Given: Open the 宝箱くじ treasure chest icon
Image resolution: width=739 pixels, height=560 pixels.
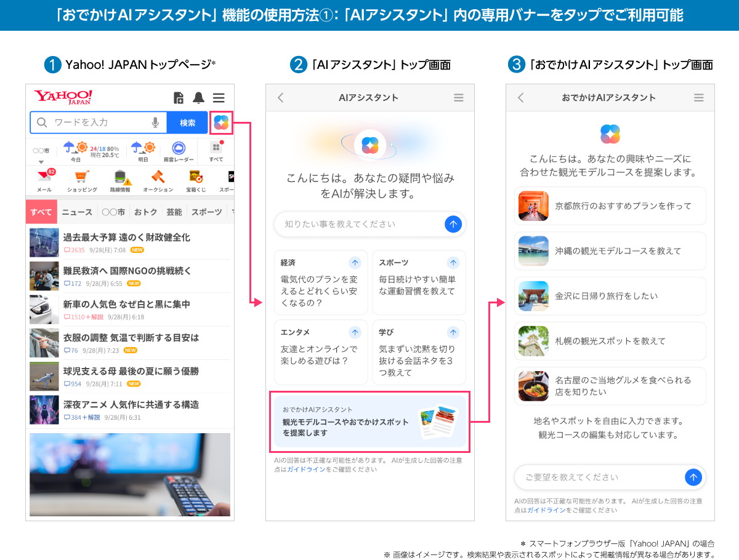Looking at the screenshot, I should pos(195,177).
